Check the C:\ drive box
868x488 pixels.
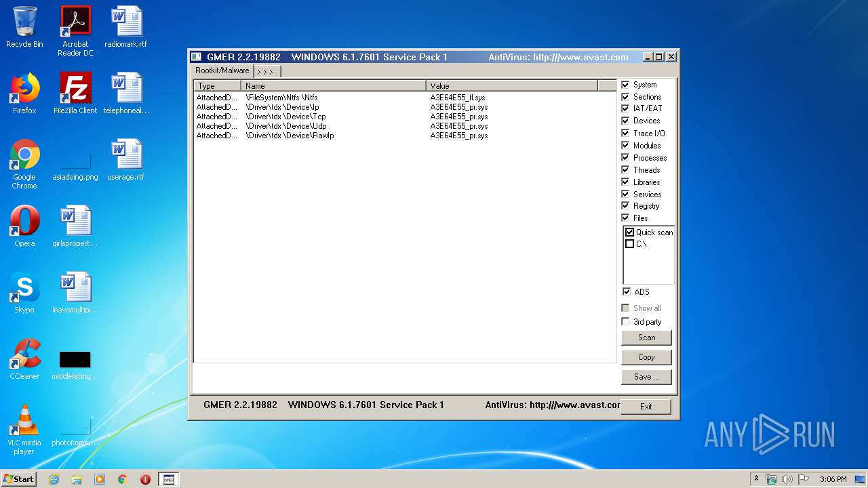tap(630, 244)
